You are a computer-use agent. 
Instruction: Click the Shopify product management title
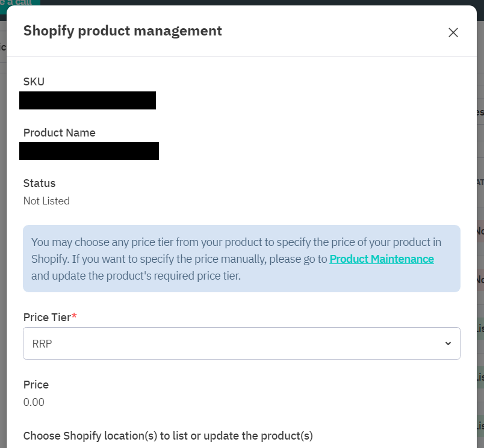123,31
